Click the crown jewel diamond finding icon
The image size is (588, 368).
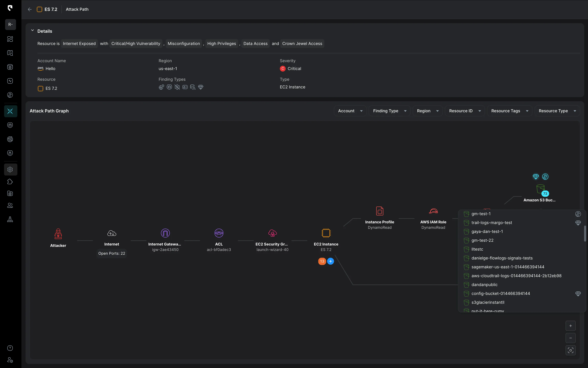click(x=201, y=87)
